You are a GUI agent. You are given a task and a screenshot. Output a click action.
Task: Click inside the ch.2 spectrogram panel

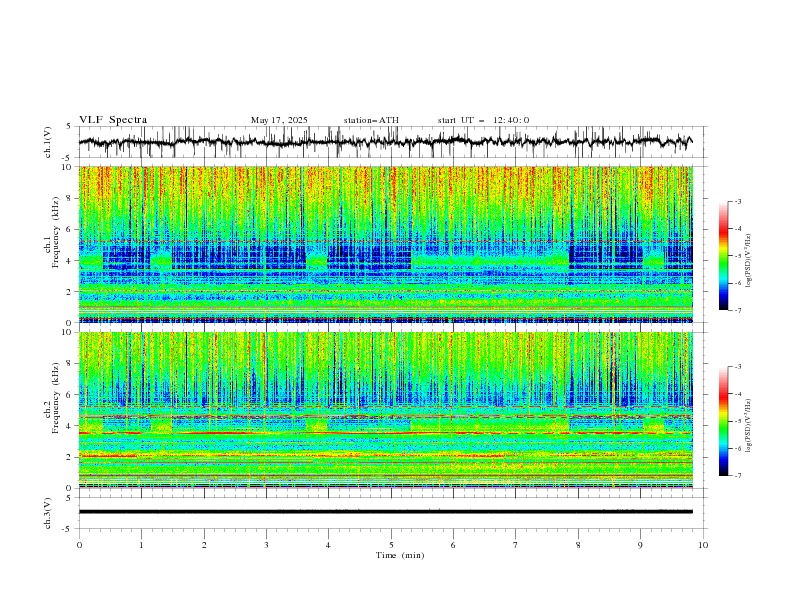(385, 410)
